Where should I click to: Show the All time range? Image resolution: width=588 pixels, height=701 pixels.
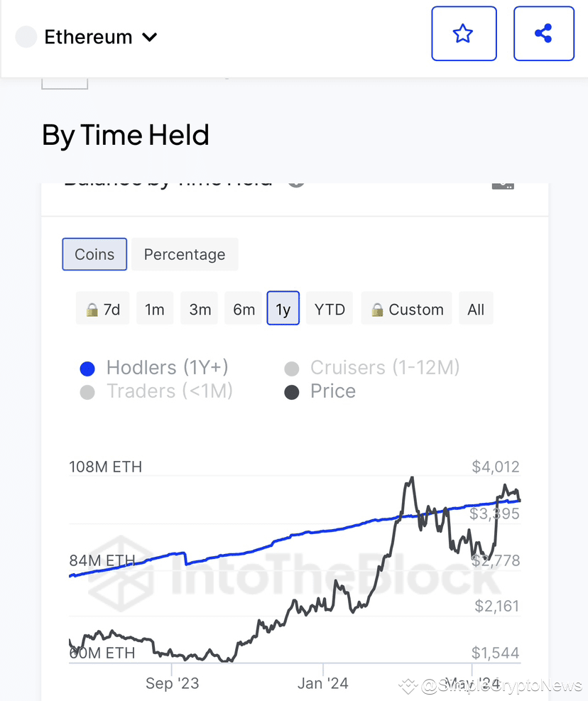pyautogui.click(x=476, y=310)
